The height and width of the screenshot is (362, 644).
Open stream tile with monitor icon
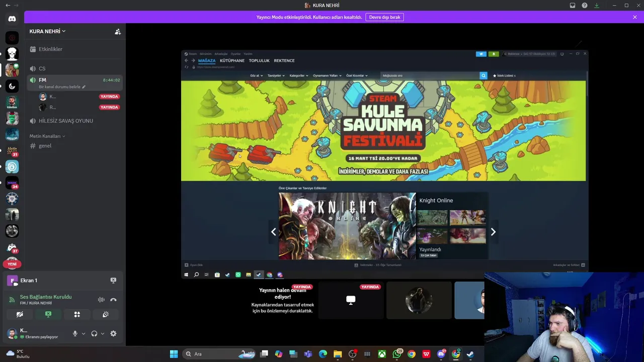[x=351, y=300]
